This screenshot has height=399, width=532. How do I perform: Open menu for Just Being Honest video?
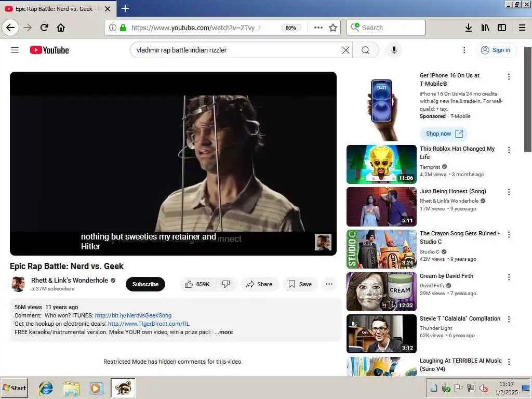click(x=509, y=192)
